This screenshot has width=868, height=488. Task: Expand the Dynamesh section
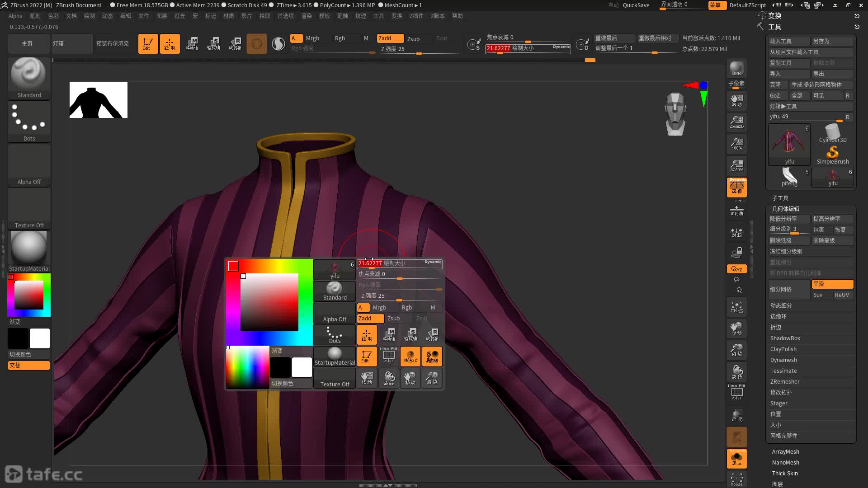click(783, 360)
